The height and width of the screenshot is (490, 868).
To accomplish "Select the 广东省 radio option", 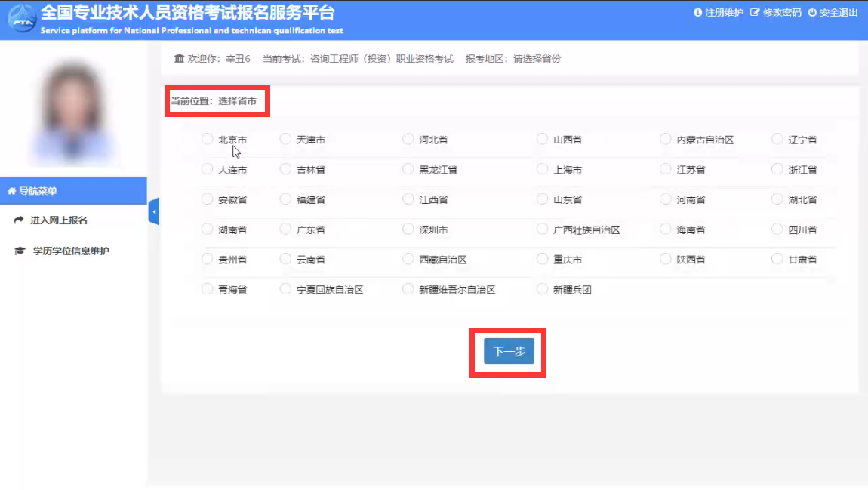I will [285, 229].
